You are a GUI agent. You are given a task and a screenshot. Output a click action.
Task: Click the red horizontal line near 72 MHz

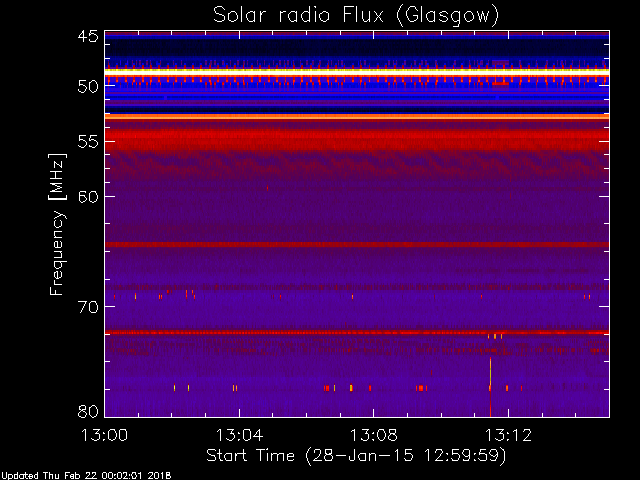357,332
